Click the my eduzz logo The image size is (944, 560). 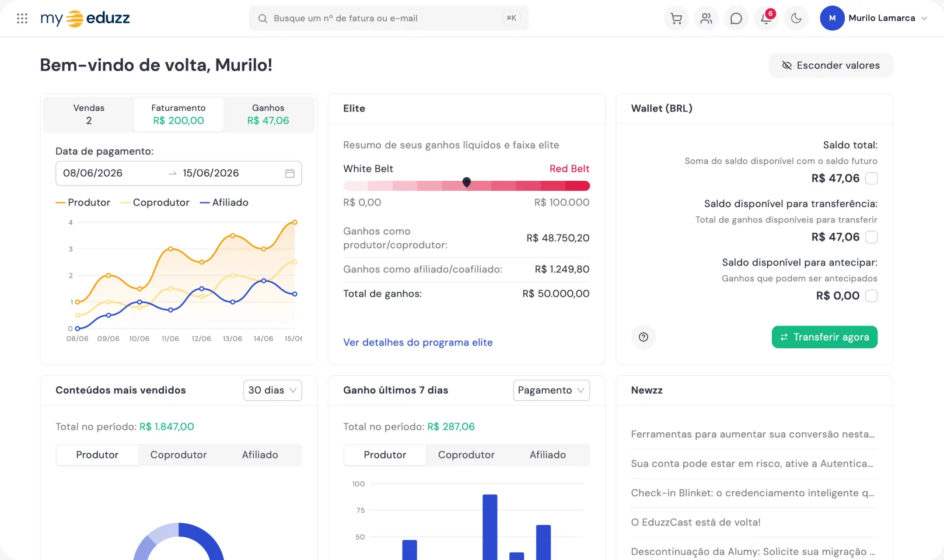pos(85,19)
